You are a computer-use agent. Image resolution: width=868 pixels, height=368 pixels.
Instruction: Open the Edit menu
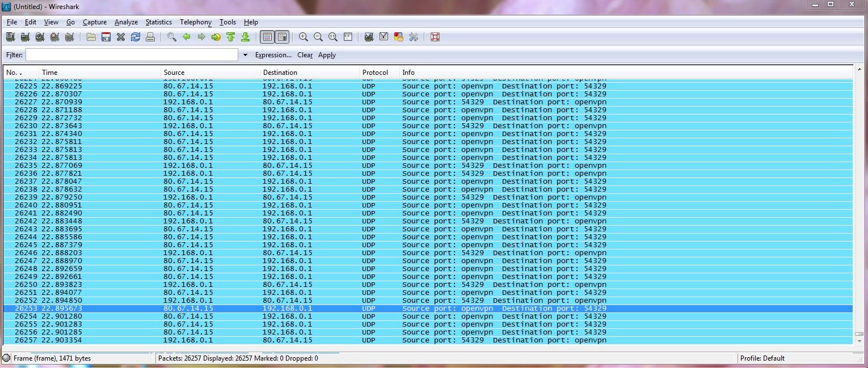(31, 22)
